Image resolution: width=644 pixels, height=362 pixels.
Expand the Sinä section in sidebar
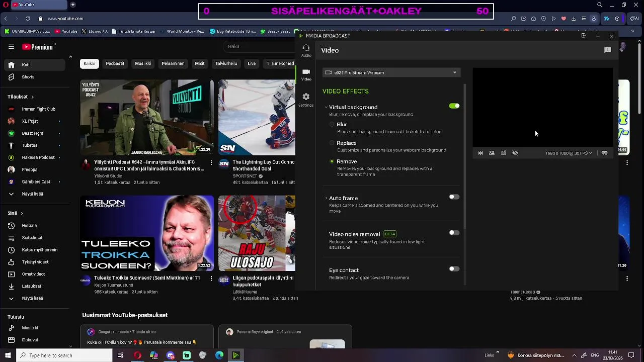[x=15, y=213]
